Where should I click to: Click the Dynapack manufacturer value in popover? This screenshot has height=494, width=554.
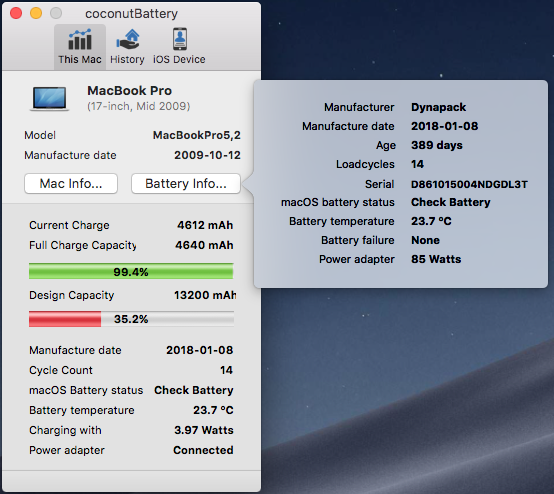[438, 107]
